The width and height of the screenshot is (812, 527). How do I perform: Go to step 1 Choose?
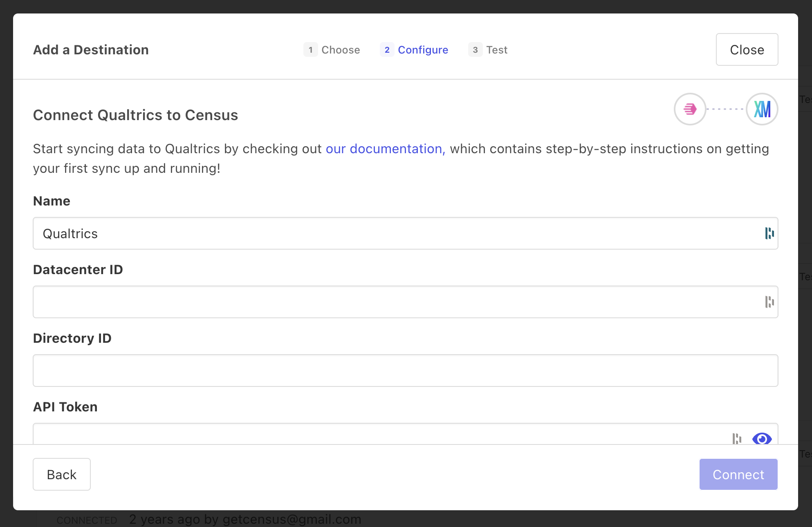click(340, 50)
